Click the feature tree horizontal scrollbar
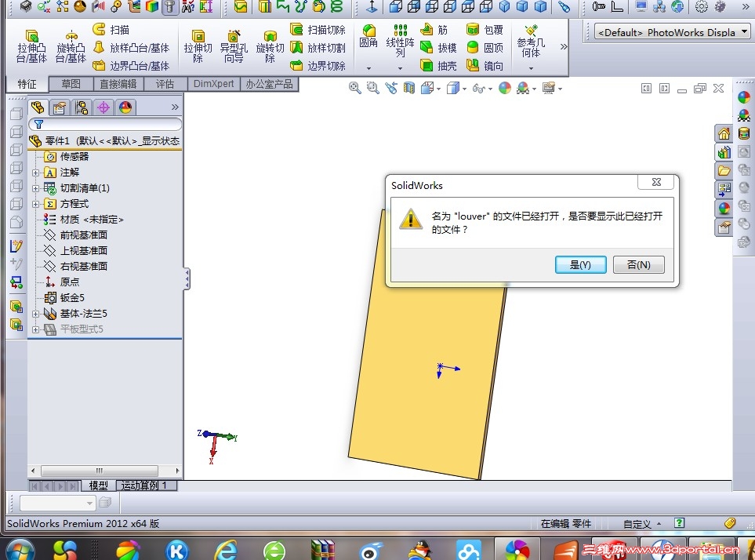Image resolution: width=755 pixels, height=560 pixels. [x=100, y=471]
